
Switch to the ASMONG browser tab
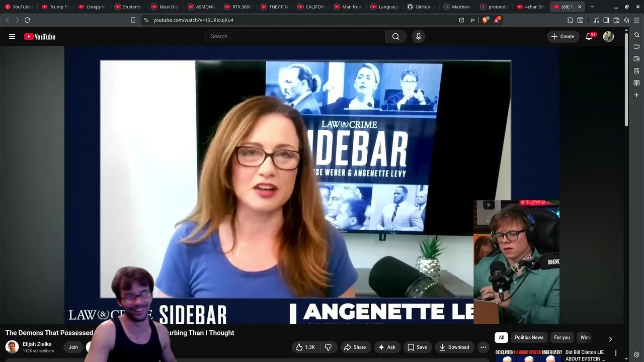[x=201, y=7]
